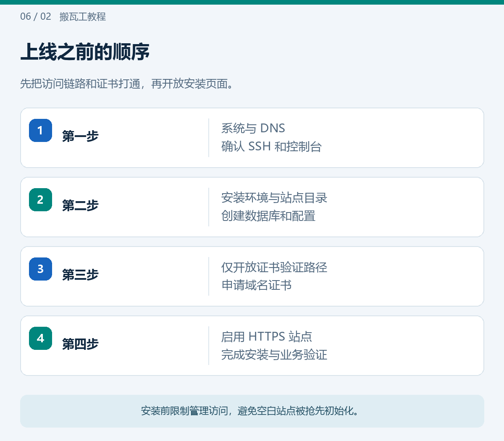
Task: Click the text 确认 SSH 和控制台
Action: pos(271,147)
